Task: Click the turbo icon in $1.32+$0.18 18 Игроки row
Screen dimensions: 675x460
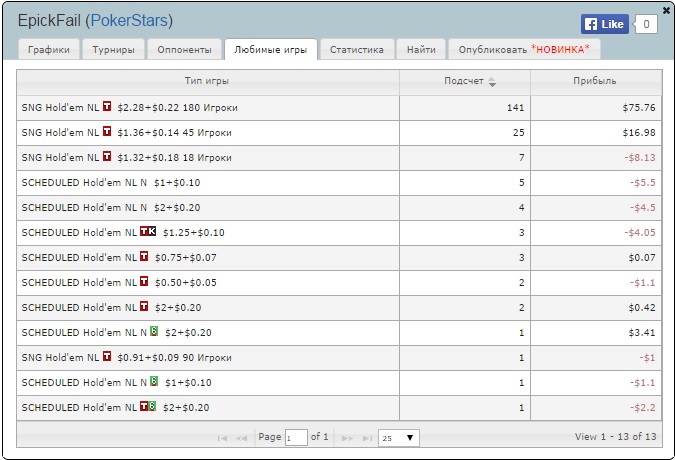Action: point(107,156)
